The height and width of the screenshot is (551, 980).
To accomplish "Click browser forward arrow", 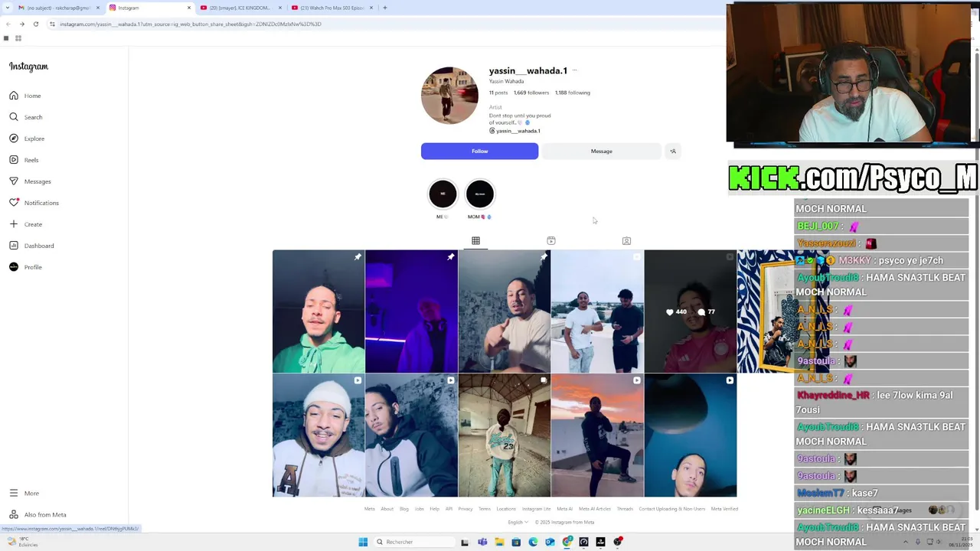I will (x=21, y=24).
